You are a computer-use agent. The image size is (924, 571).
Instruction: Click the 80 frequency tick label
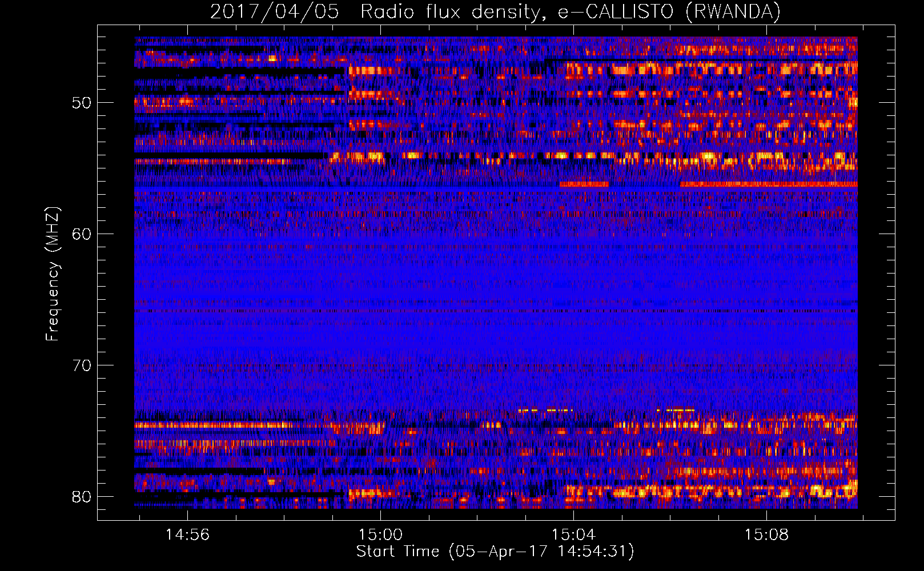pyautogui.click(x=82, y=497)
